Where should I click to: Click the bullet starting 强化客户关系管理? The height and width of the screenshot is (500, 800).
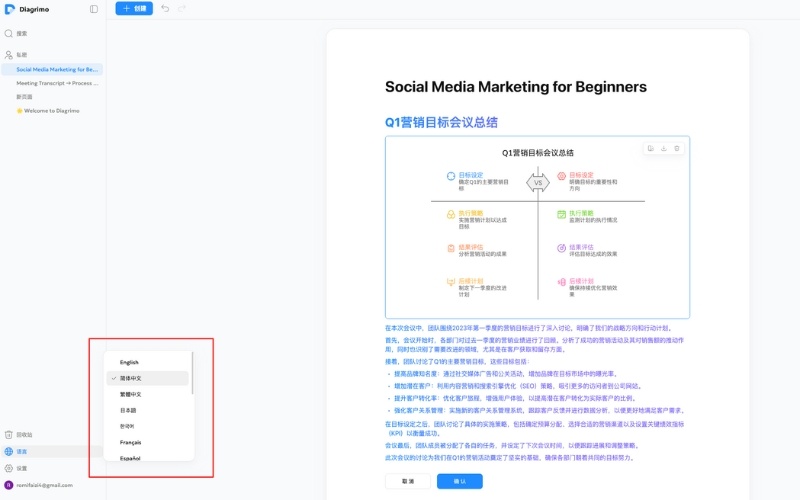[x=539, y=411]
